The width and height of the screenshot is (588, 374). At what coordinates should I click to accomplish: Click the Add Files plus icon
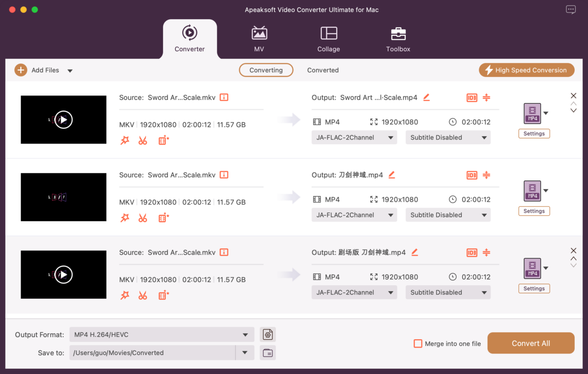click(x=21, y=70)
